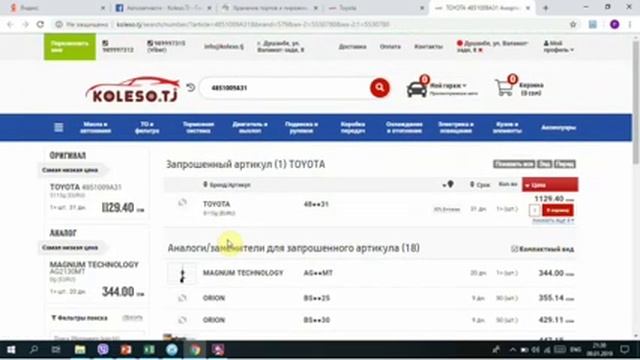The height and width of the screenshot is (360, 640).
Task: Open the Payment link in header
Action: point(390,47)
